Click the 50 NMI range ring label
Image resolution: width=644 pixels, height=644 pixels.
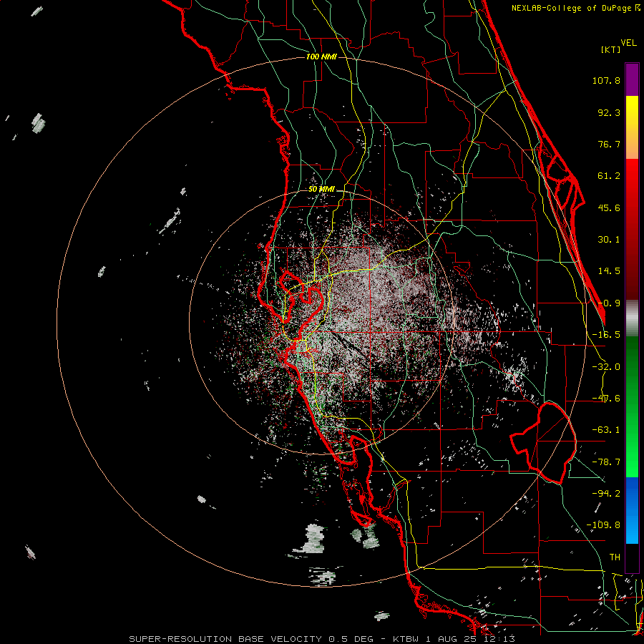click(321, 189)
